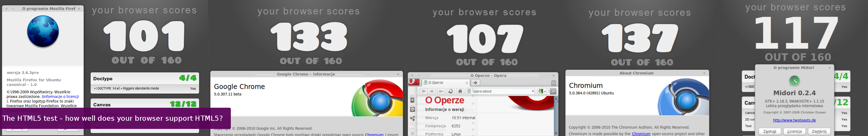Go back in the Opera toolbar

click(423, 91)
